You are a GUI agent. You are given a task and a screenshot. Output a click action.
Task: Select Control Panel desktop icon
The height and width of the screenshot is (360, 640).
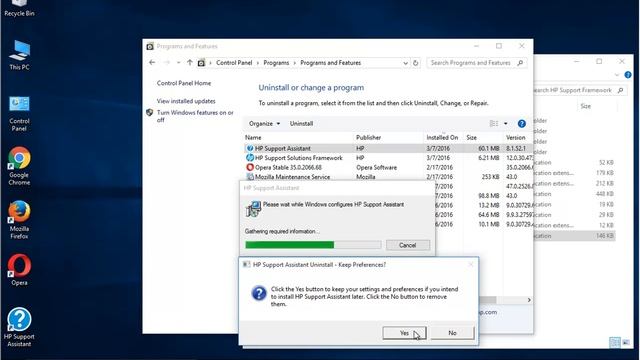[x=19, y=113]
